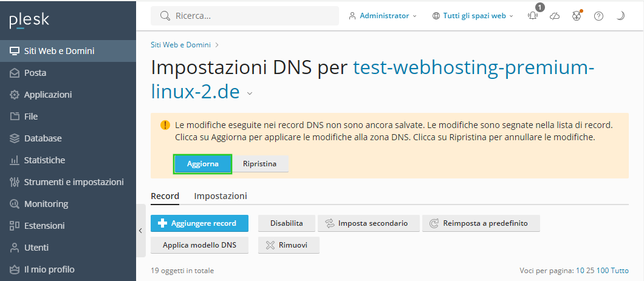Viewport: 644px width, 281px height.
Task: Open the Tutti gli spazi web dropdown
Action: pos(473,16)
